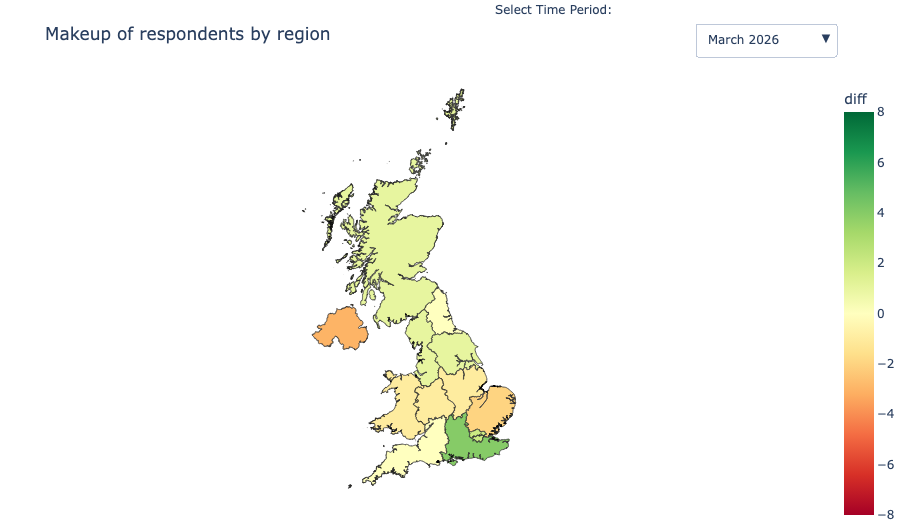Click the 'diff' colorbar title

click(x=855, y=98)
